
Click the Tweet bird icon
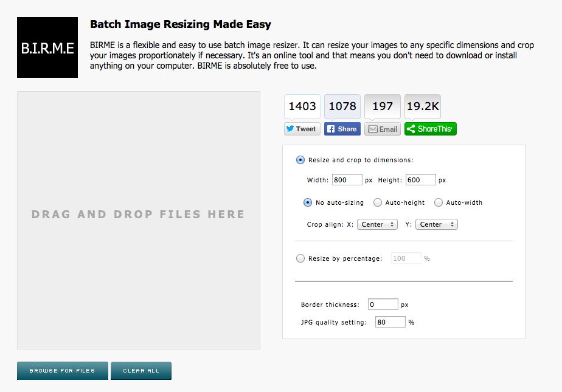tap(291, 128)
